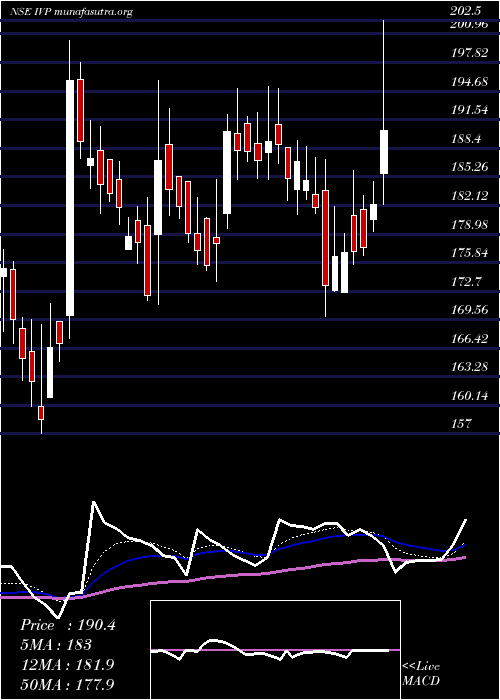Click the '50MA : 177.9' readout
Screen dimensions: 500x700
(x=67, y=684)
